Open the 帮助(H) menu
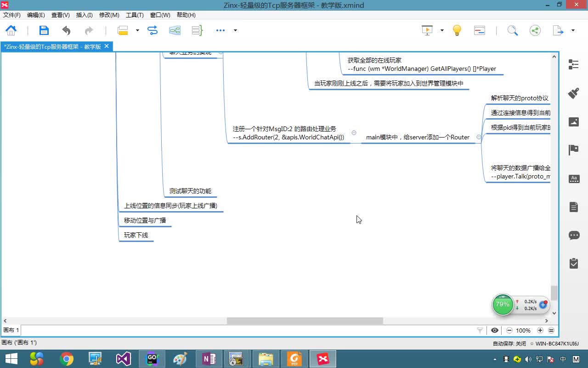Image resolution: width=588 pixels, height=368 pixels. coord(186,15)
